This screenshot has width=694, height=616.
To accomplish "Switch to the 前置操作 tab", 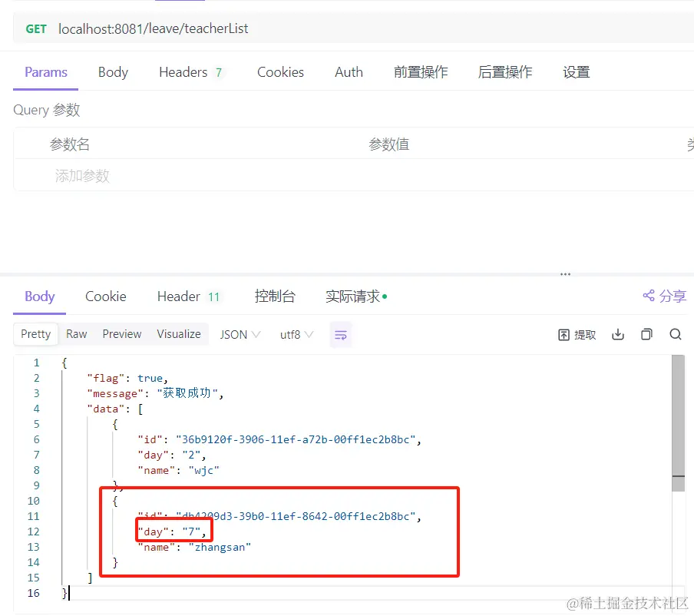I will 421,72.
